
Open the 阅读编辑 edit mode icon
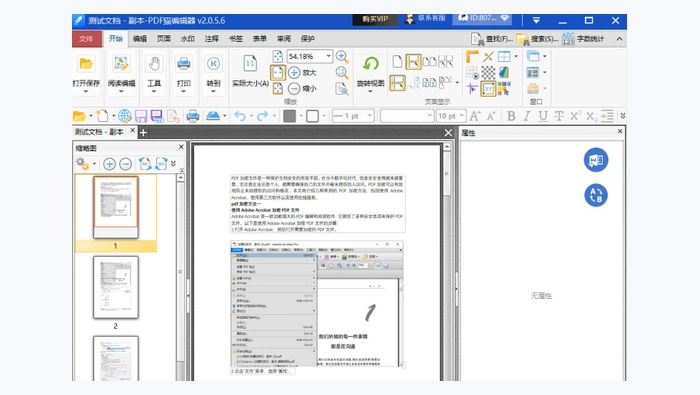pyautogui.click(x=121, y=64)
